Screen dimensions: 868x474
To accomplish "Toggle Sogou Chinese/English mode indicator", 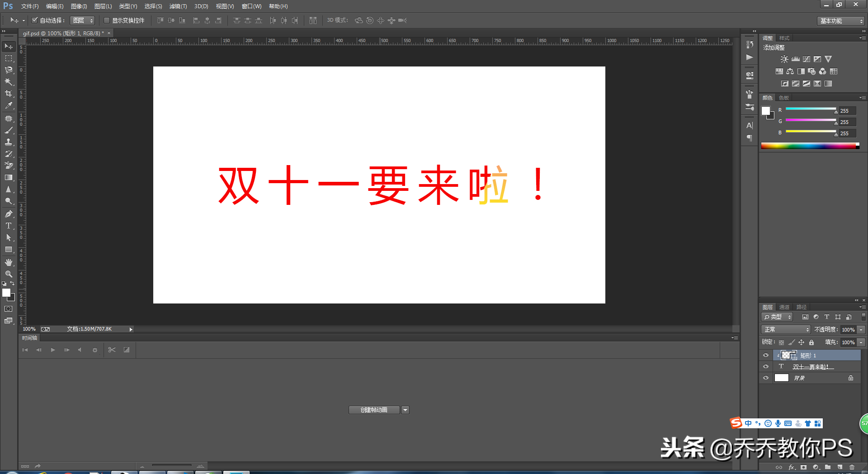I will click(748, 423).
